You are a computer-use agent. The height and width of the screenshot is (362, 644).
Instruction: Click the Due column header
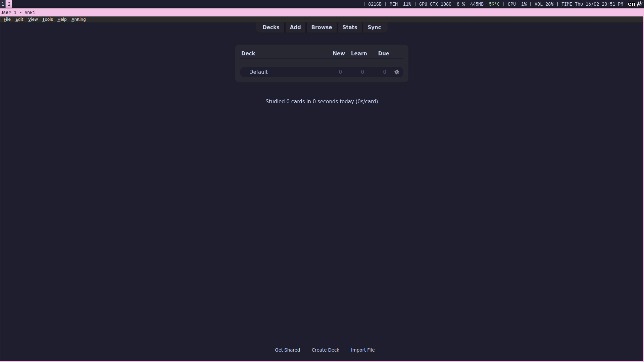[384, 53]
